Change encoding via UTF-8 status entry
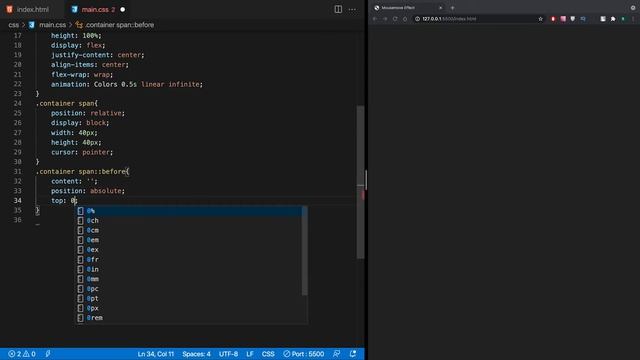 click(228, 354)
